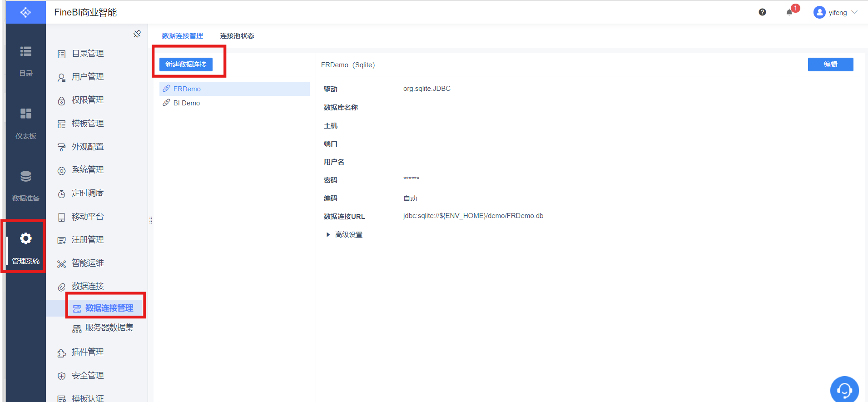Click the FRDemo (Sqlite) title
868x402 pixels.
(348, 65)
